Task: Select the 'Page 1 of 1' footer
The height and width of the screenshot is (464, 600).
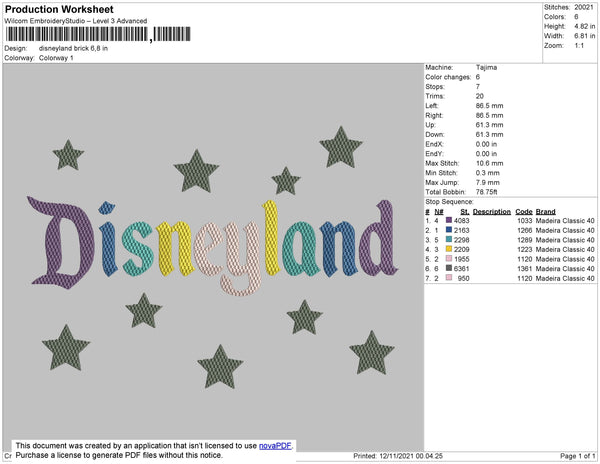Action: click(x=577, y=456)
